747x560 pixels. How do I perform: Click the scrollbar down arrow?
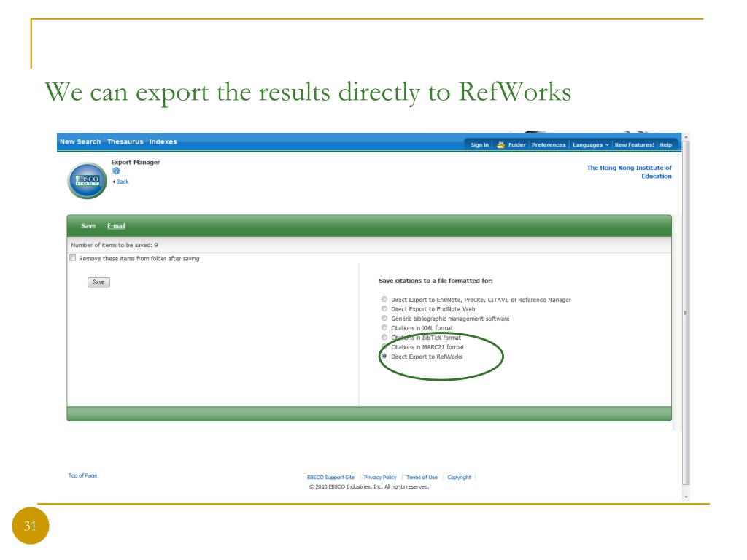pos(686,497)
